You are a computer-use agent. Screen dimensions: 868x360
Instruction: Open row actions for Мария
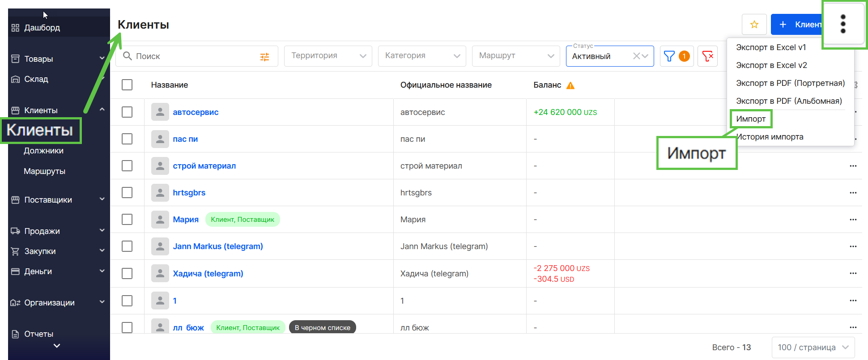853,220
